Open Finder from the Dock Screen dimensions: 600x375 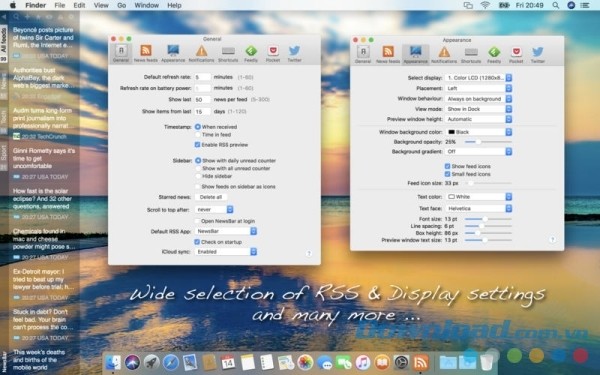[112, 362]
